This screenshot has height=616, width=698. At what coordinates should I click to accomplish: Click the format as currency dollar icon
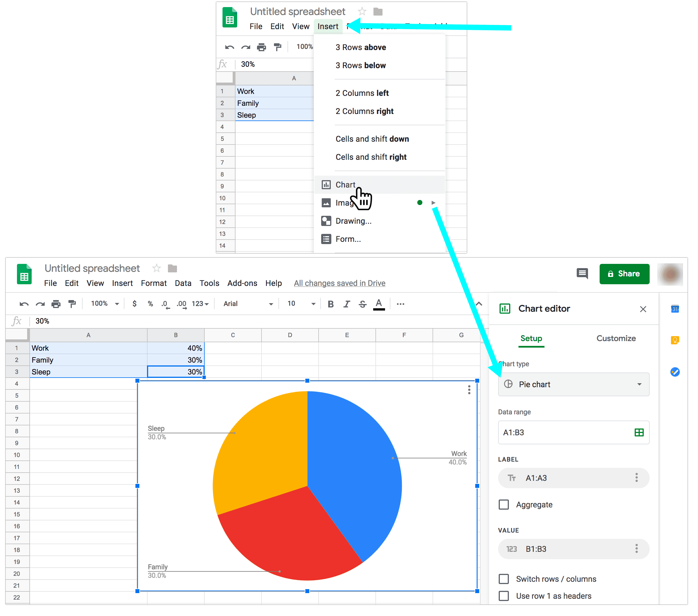(135, 304)
